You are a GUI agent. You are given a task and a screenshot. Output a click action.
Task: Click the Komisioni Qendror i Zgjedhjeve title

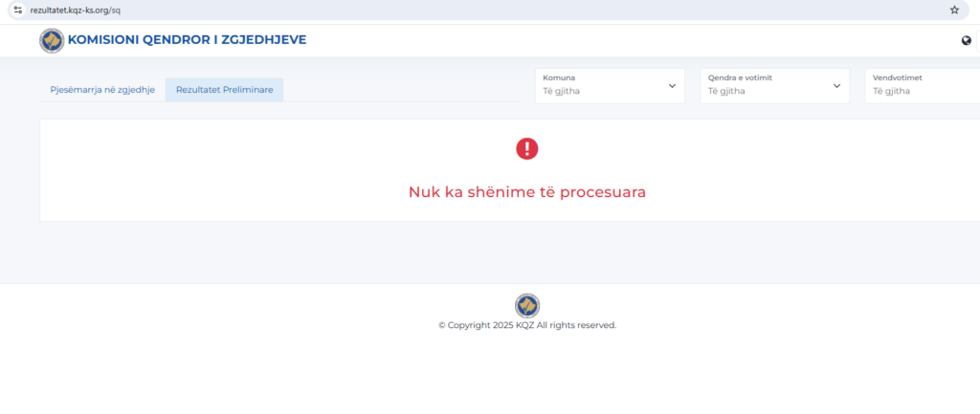(x=188, y=40)
